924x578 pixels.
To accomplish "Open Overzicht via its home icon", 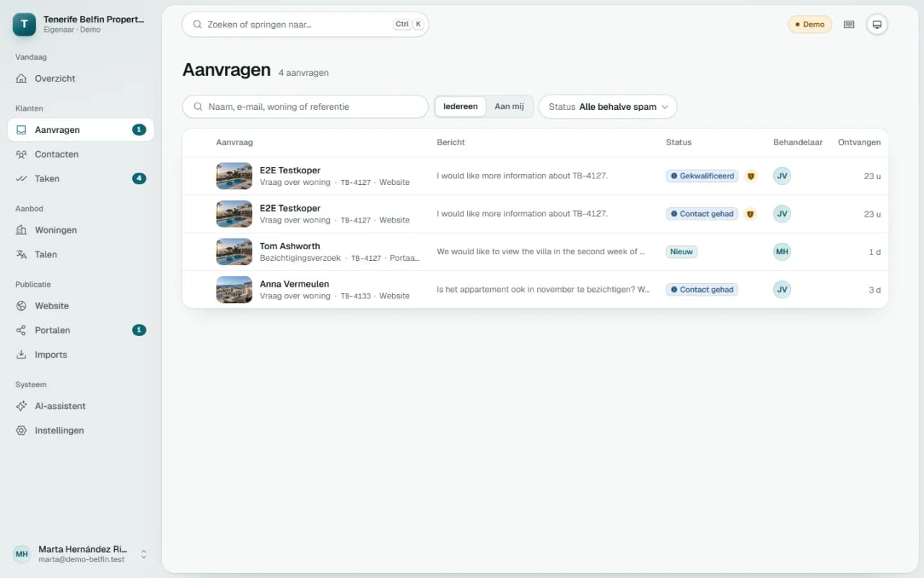I will tap(22, 79).
